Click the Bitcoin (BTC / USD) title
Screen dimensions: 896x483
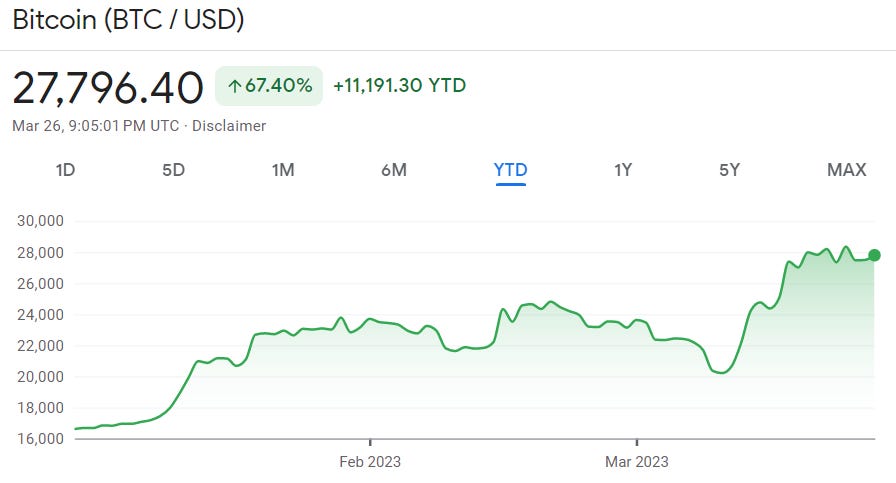129,20
